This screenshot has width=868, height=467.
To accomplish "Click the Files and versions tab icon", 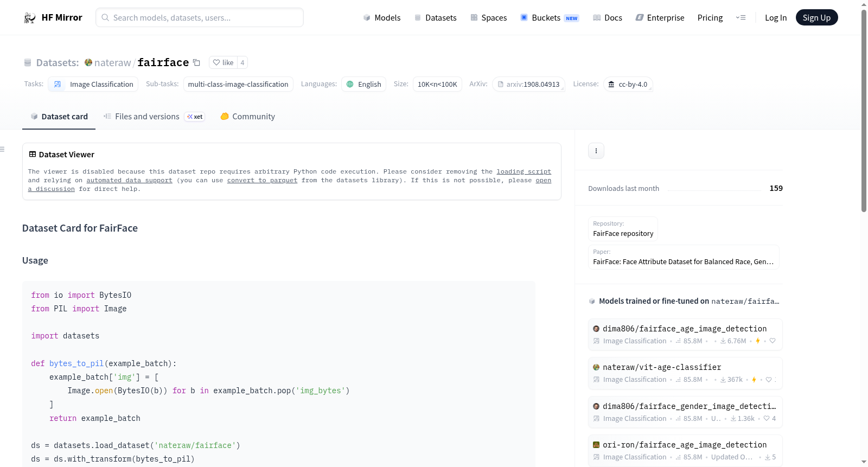I will pos(107,116).
